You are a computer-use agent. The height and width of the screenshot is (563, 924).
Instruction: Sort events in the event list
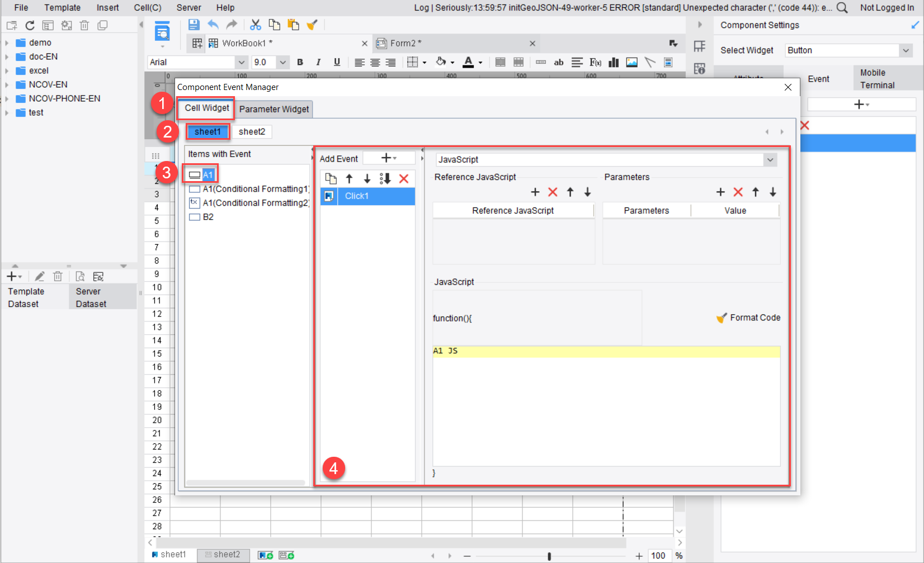tap(385, 178)
